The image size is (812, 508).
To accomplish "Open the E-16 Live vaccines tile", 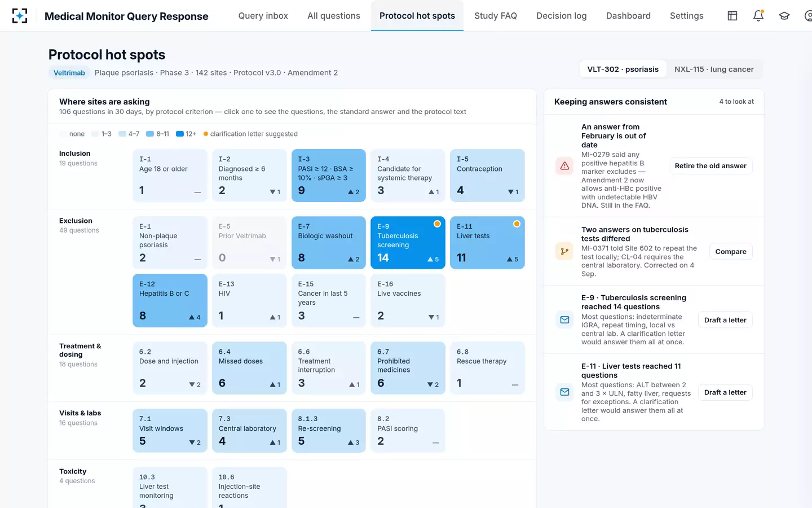I will point(408,301).
